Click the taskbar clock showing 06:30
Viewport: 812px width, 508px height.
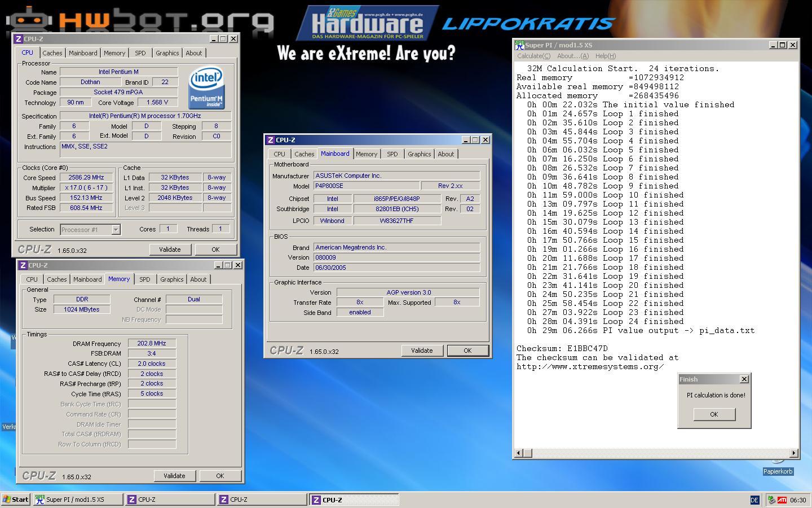coord(798,500)
